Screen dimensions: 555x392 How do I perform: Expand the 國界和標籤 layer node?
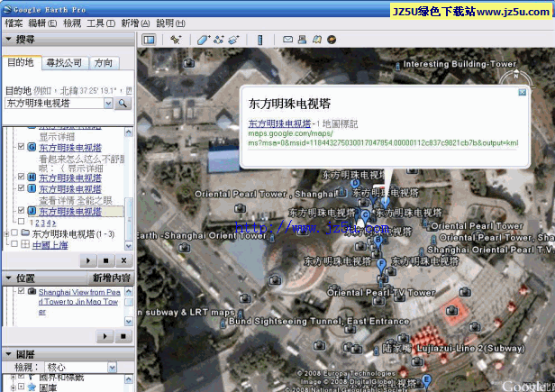[13, 377]
